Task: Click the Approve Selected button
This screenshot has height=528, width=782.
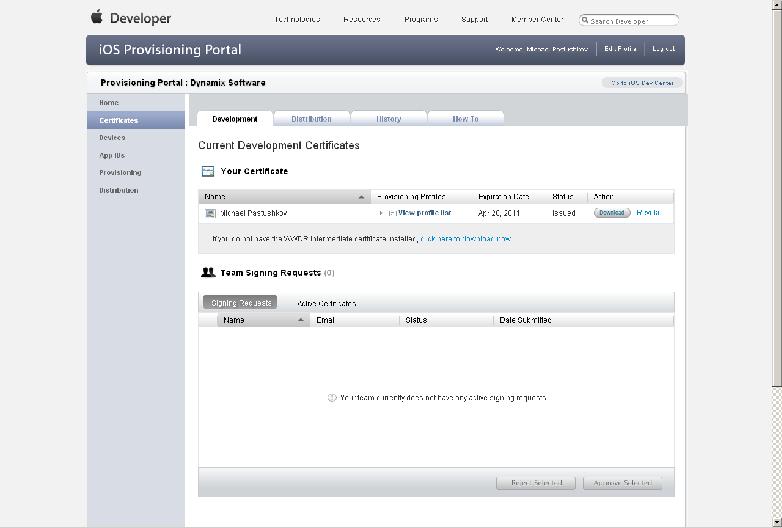Action: coord(622,483)
